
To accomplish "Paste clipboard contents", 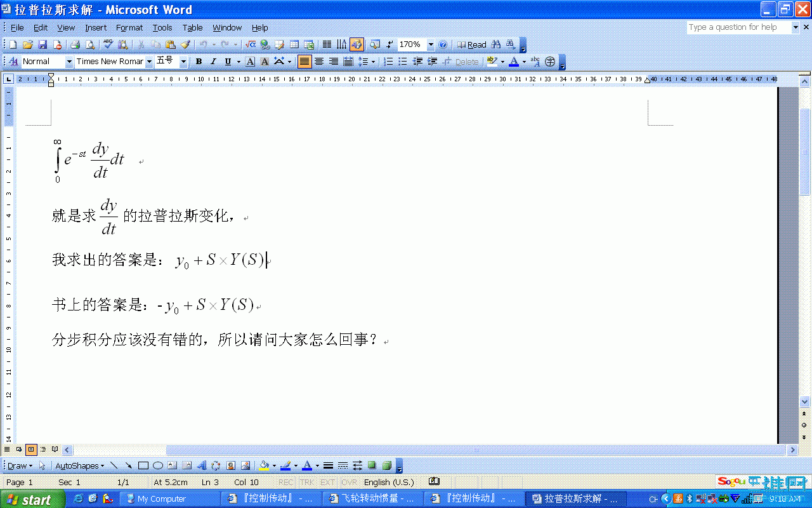I will (x=171, y=44).
